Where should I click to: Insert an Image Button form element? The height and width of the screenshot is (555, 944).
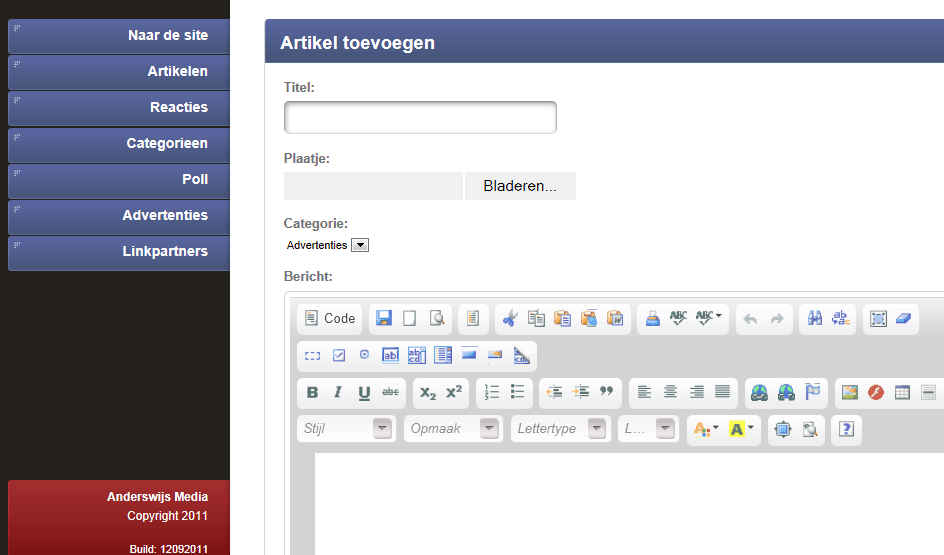pos(495,356)
